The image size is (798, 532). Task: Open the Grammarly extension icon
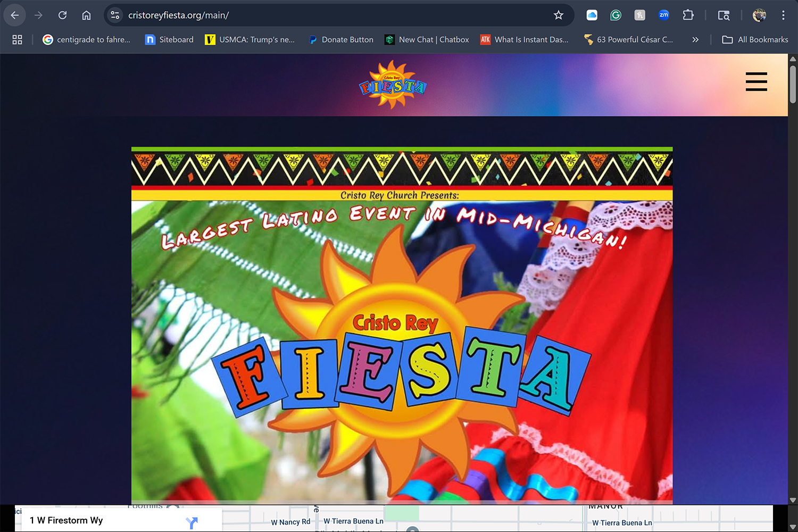pyautogui.click(x=616, y=15)
